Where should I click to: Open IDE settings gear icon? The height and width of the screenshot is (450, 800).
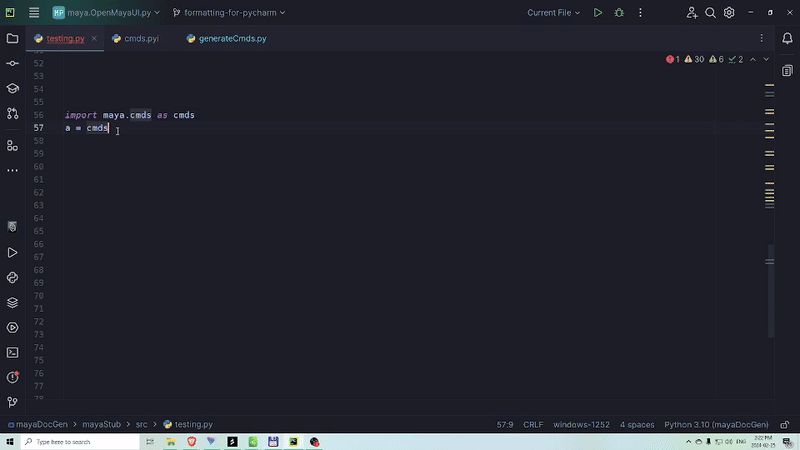coord(730,13)
